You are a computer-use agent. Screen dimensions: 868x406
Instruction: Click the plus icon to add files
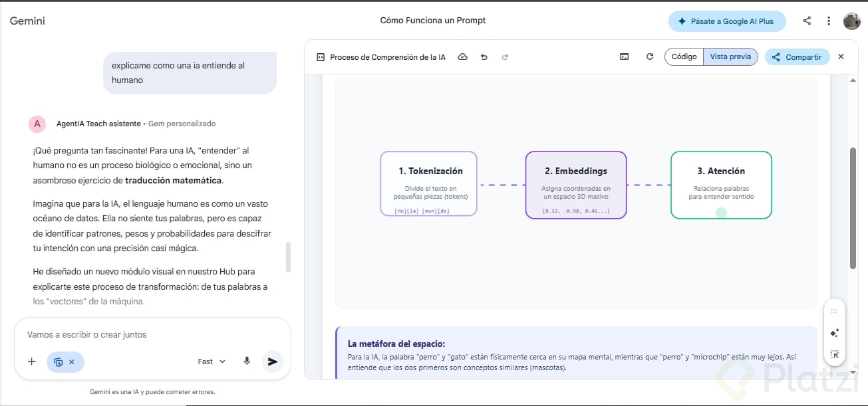[x=31, y=361]
